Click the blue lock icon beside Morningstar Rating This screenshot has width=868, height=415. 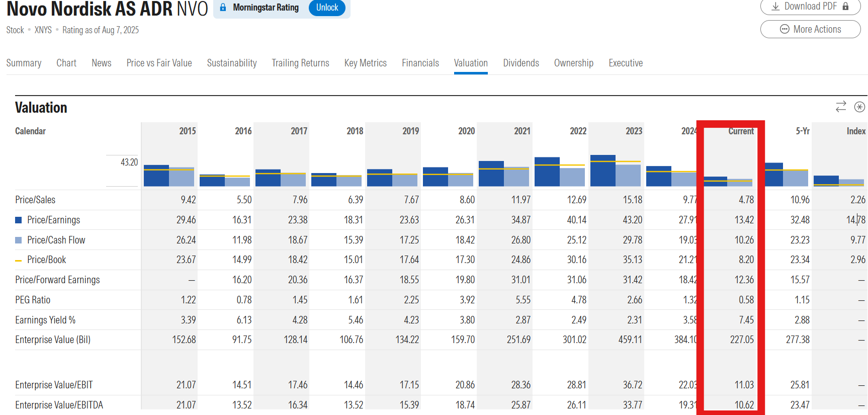coord(223,8)
